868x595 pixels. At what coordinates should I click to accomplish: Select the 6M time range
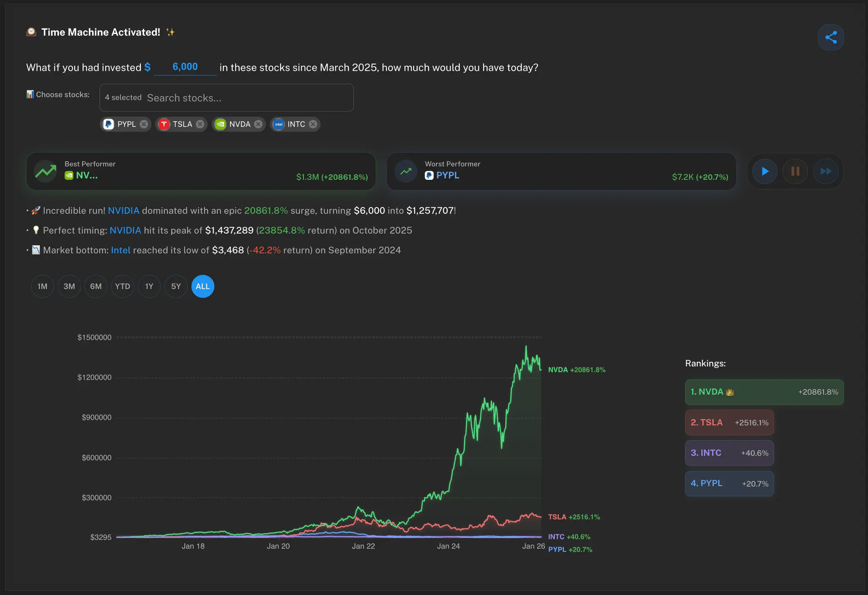coord(96,287)
